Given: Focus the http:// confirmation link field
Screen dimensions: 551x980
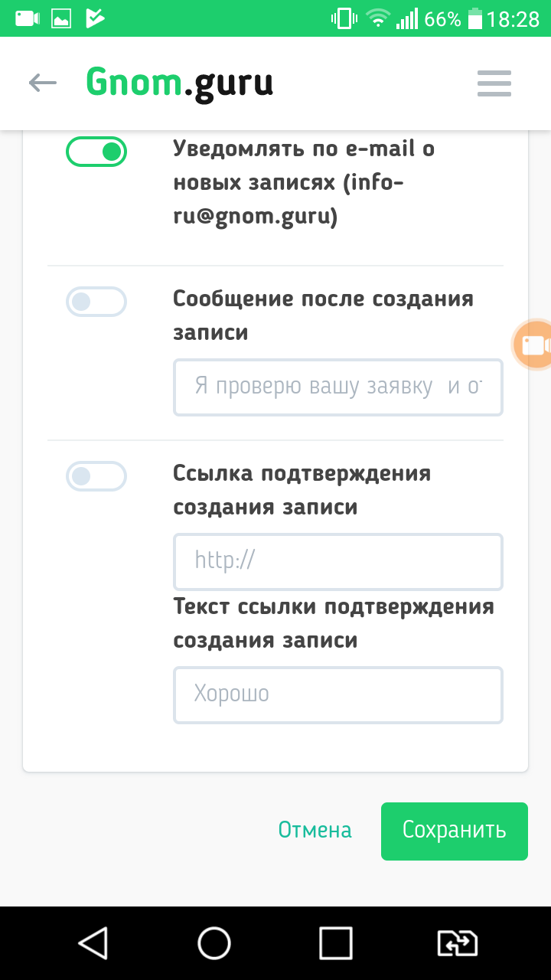Looking at the screenshot, I should [337, 562].
